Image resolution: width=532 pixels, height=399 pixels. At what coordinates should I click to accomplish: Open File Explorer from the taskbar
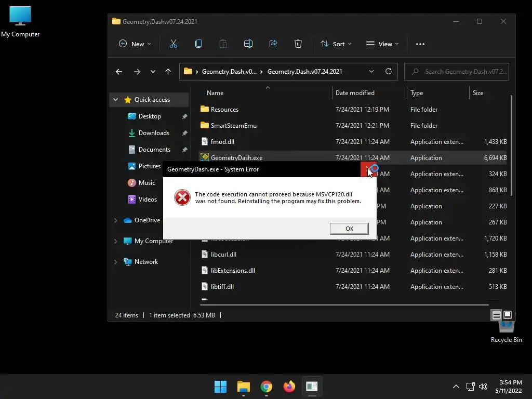pos(244,387)
